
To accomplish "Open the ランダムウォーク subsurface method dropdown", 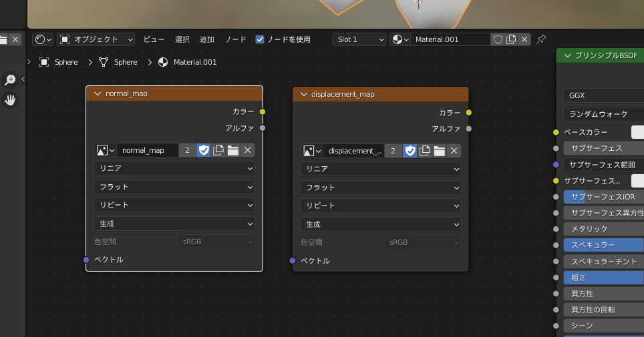I will point(604,114).
